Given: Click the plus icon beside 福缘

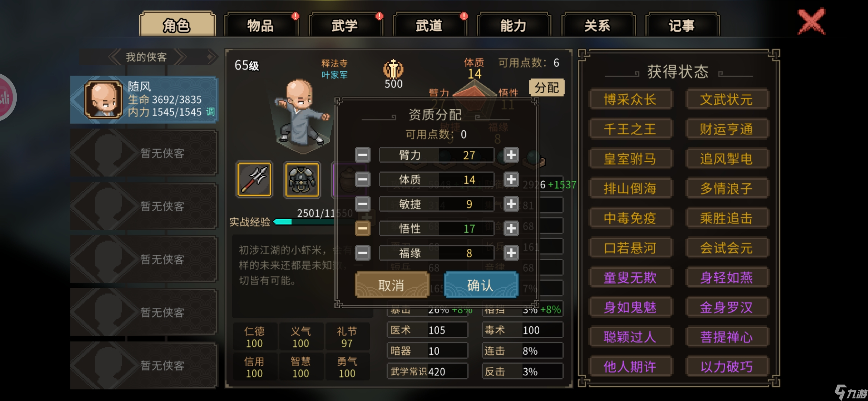Looking at the screenshot, I should tap(511, 253).
